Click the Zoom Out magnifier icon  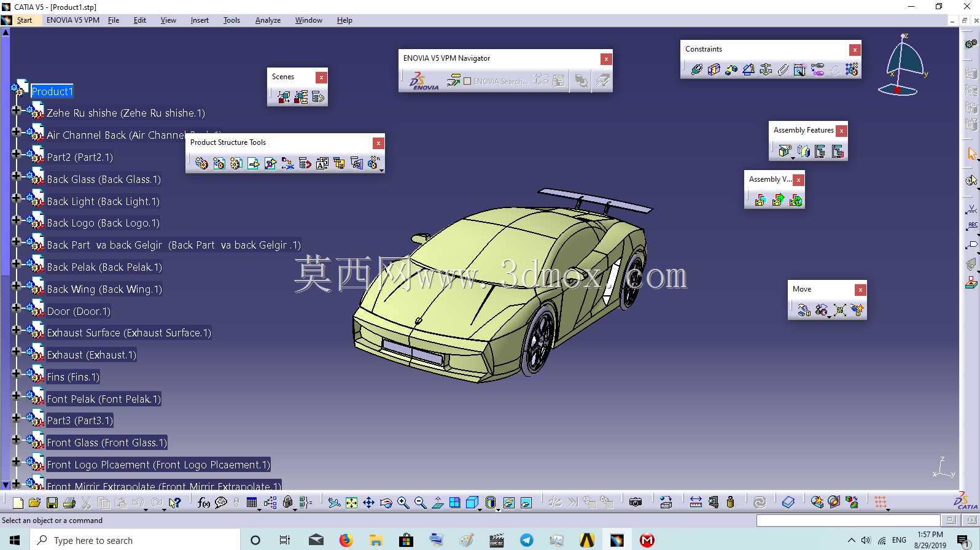(421, 503)
